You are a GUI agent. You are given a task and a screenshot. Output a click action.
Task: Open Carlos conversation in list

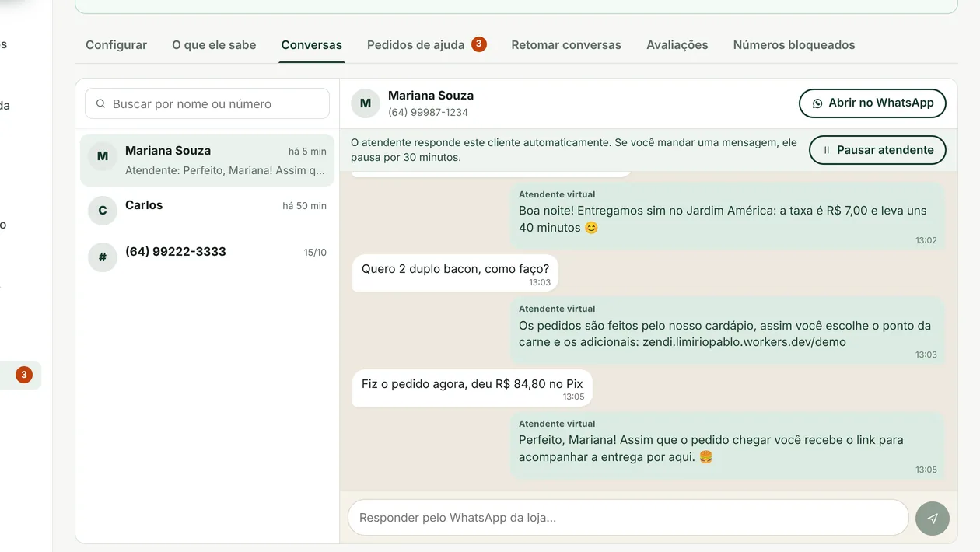207,210
